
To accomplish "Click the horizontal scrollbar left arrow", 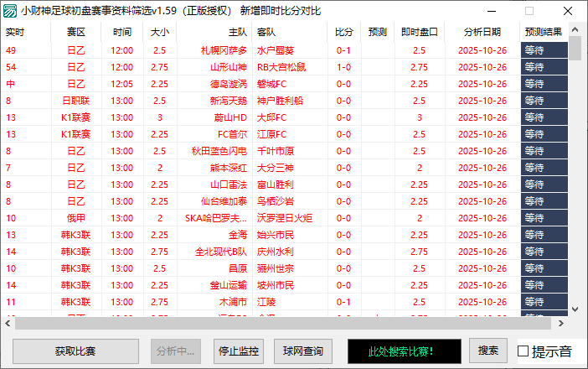I will point(8,323).
